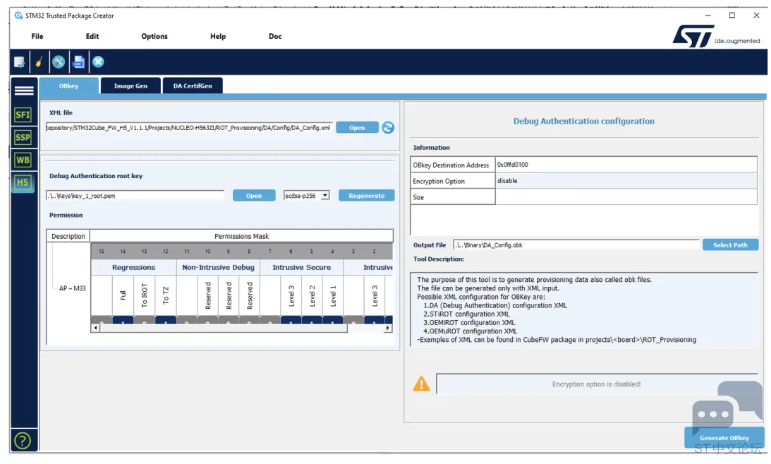This screenshot has width=771, height=464.
Task: Open the Edit menu
Action: point(92,36)
